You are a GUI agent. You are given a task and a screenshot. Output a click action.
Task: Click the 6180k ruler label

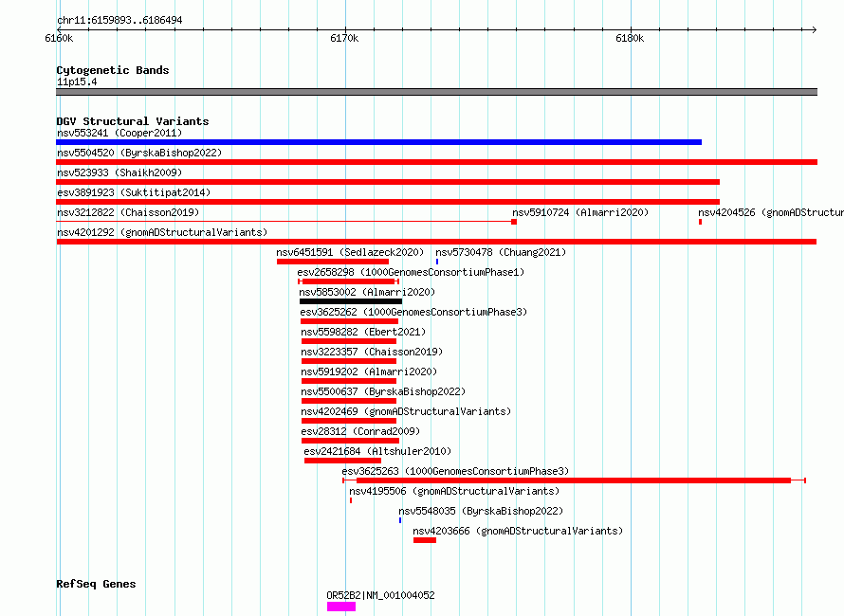pyautogui.click(x=630, y=38)
